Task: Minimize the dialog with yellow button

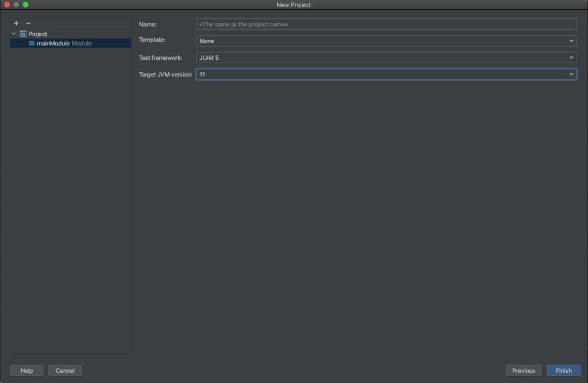Action: 16,5
